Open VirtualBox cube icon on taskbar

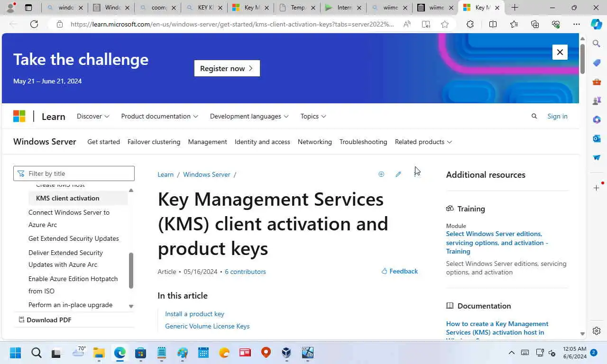[x=286, y=353]
